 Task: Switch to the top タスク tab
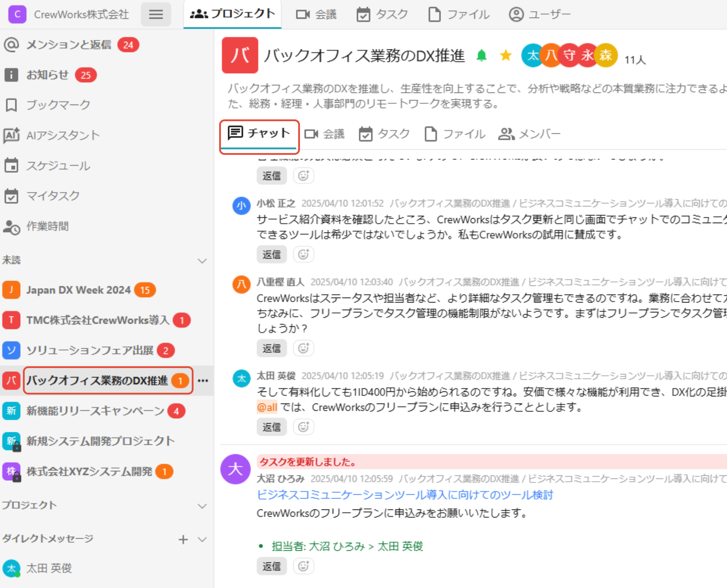(382, 14)
